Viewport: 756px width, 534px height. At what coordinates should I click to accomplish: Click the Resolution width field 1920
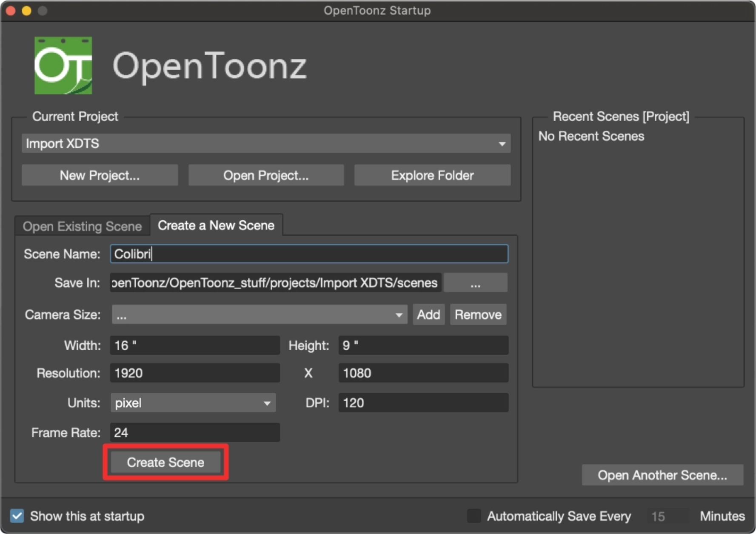click(195, 373)
